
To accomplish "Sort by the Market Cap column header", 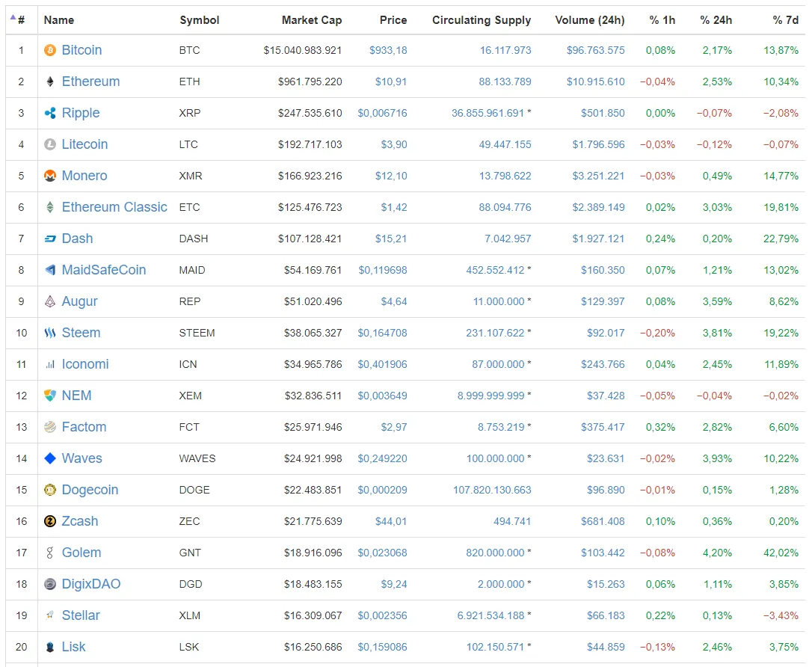I will click(312, 20).
